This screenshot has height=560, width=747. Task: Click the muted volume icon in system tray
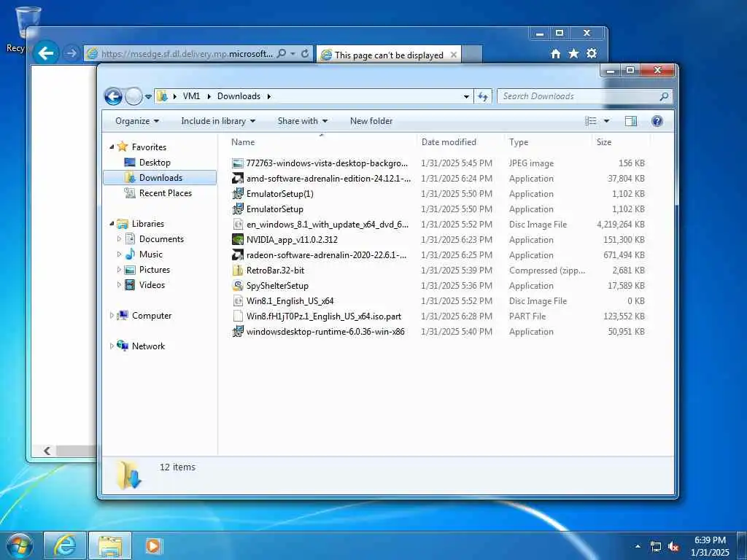[x=673, y=547]
